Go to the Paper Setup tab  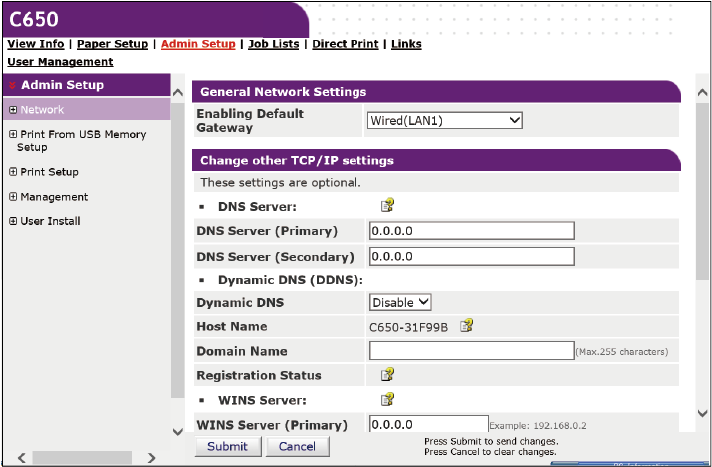pyautogui.click(x=112, y=44)
